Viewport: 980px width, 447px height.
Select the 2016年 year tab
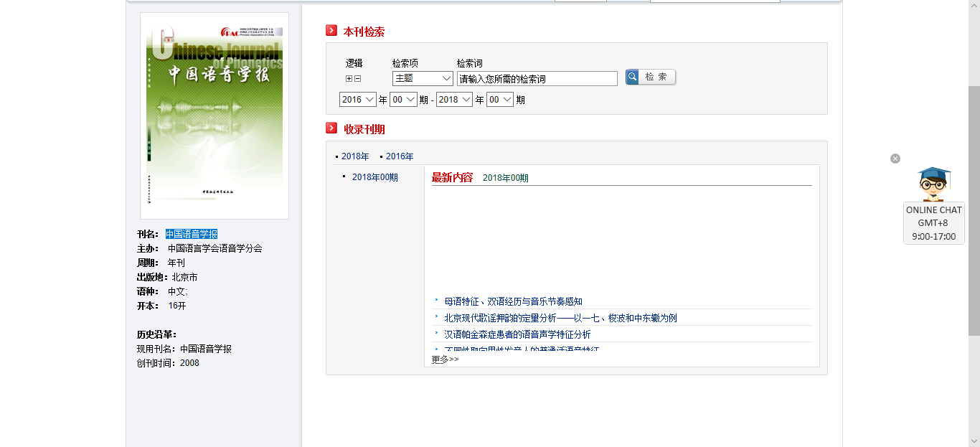click(x=400, y=156)
